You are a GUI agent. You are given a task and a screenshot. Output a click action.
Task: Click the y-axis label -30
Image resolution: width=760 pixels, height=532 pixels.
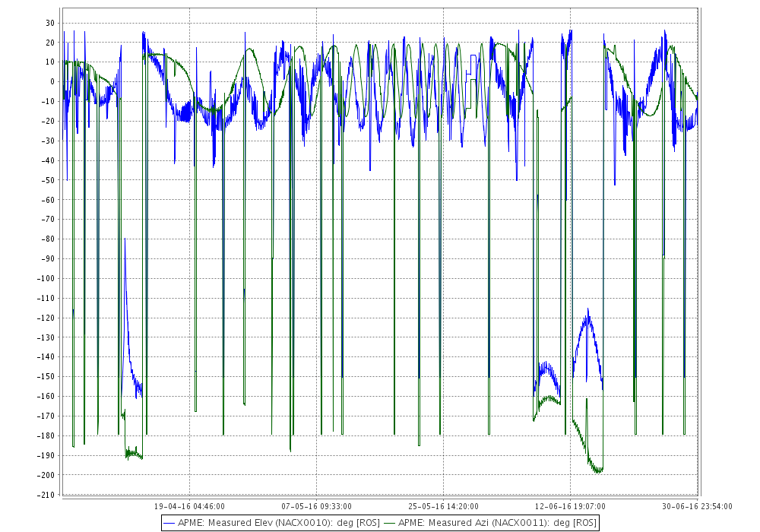click(x=48, y=141)
